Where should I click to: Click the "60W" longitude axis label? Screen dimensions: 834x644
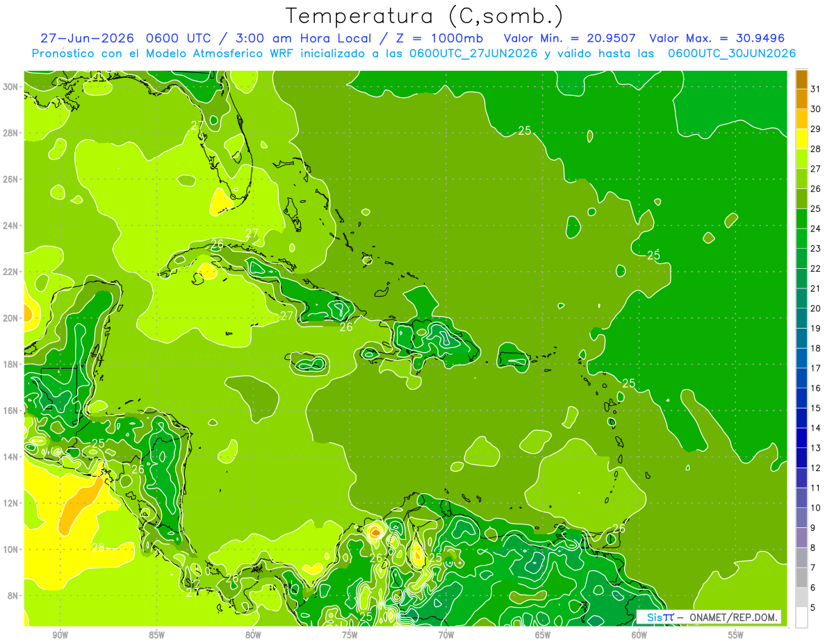(639, 635)
